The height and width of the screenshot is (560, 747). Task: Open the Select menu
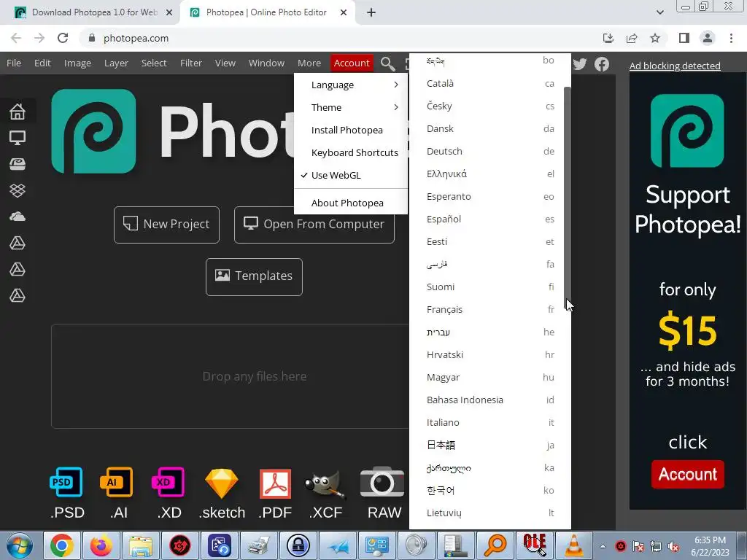(154, 63)
